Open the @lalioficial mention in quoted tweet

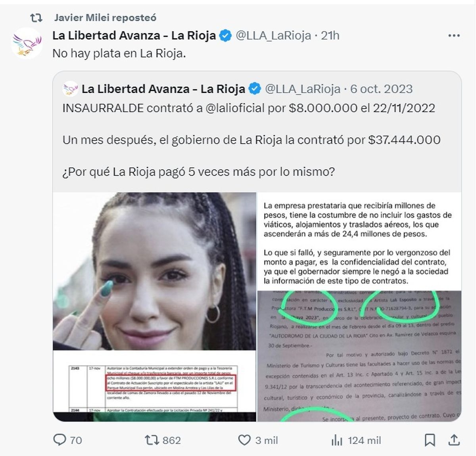pos(235,108)
